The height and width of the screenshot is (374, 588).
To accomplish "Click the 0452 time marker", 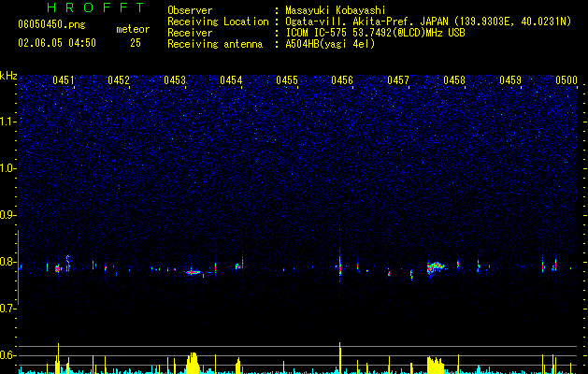I will 119,80.
